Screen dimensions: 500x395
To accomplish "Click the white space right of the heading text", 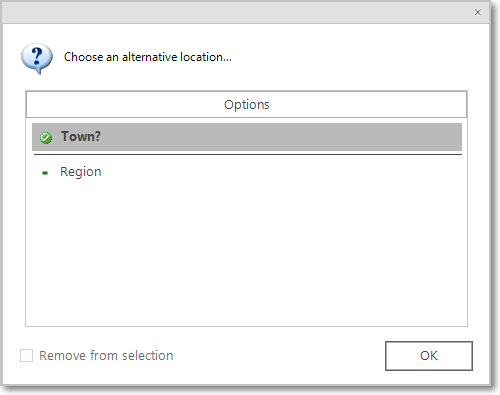I will click(x=350, y=57).
